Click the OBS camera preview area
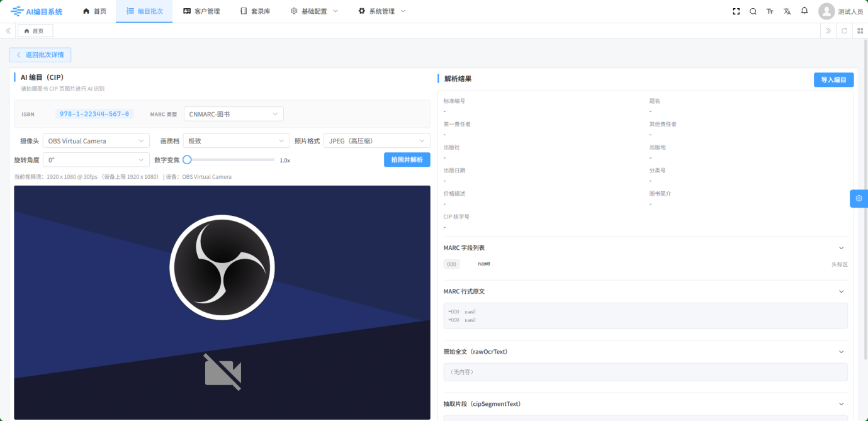Screen dimensions: 868x421 click(222, 303)
